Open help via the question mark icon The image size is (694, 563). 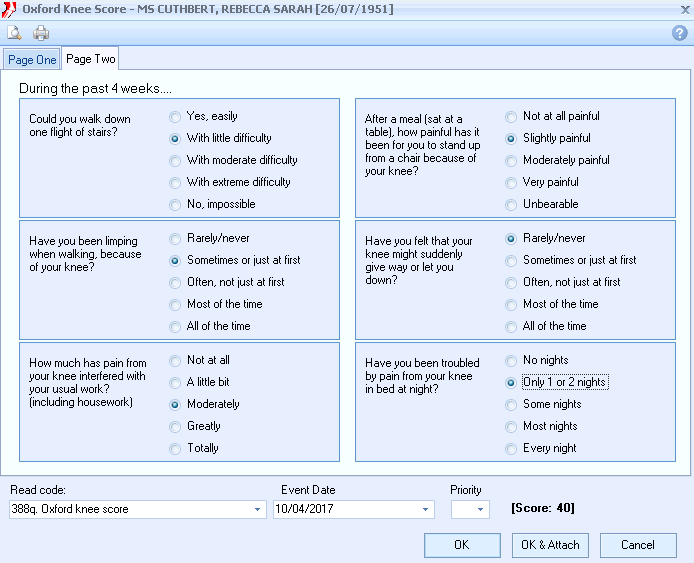coord(679,32)
